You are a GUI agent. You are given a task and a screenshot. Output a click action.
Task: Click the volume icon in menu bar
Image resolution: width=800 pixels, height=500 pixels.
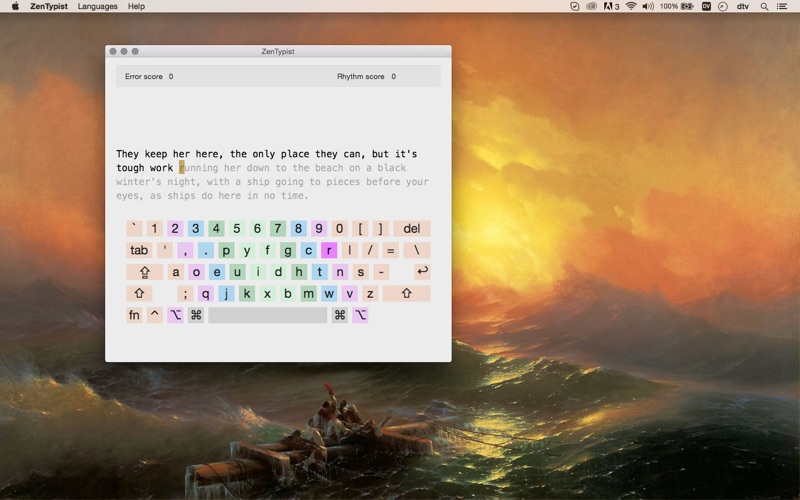648,6
